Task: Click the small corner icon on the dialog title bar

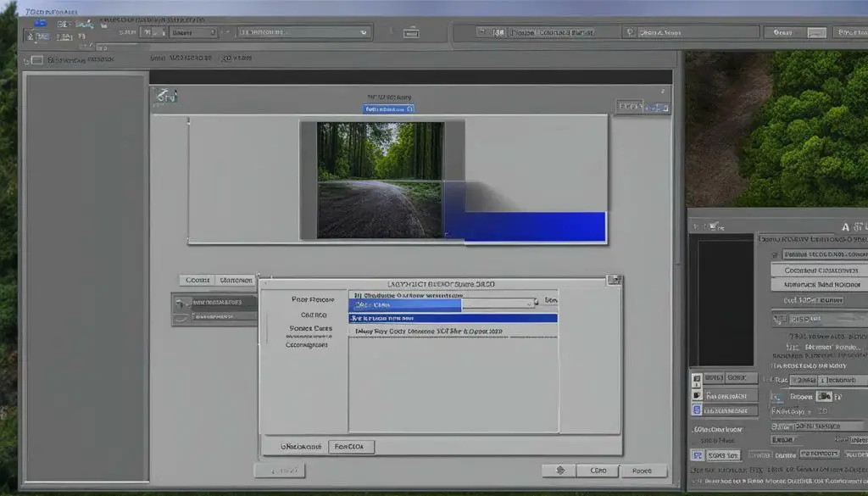Action: (x=615, y=280)
